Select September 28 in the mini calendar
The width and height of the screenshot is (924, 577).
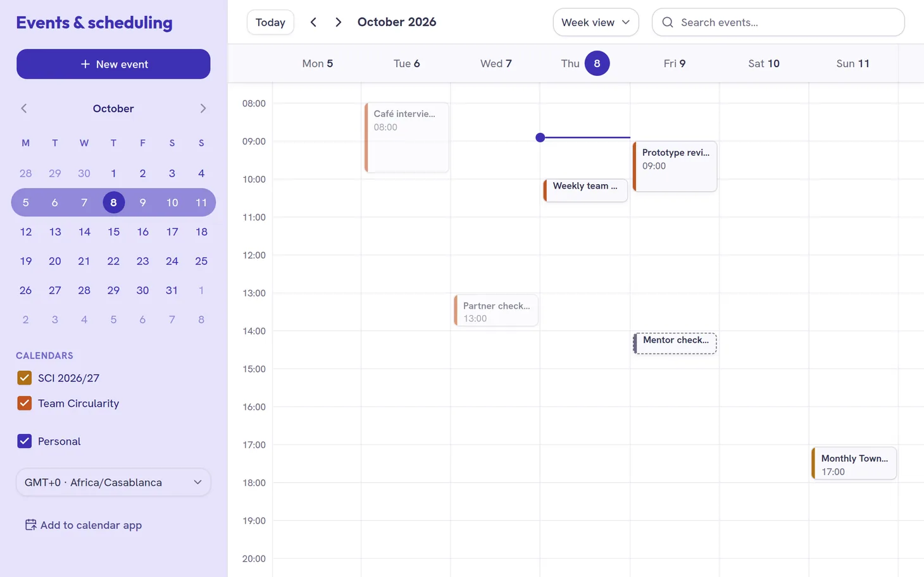click(25, 173)
